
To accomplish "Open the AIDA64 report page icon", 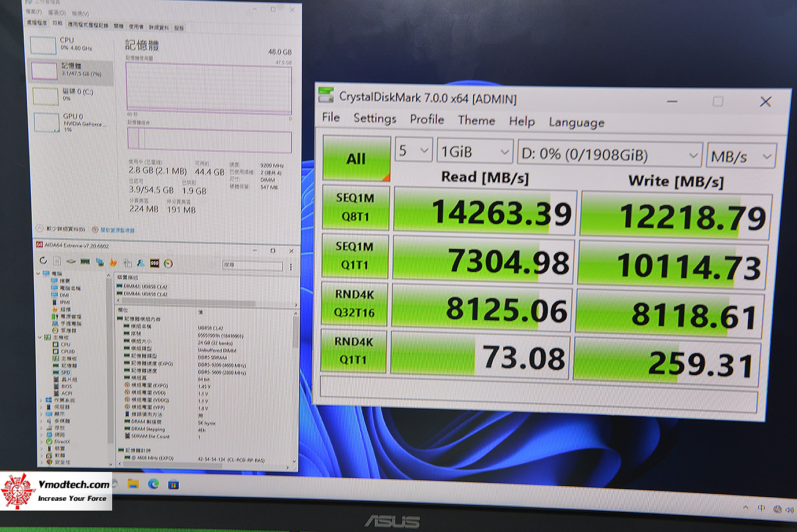I will tap(57, 261).
